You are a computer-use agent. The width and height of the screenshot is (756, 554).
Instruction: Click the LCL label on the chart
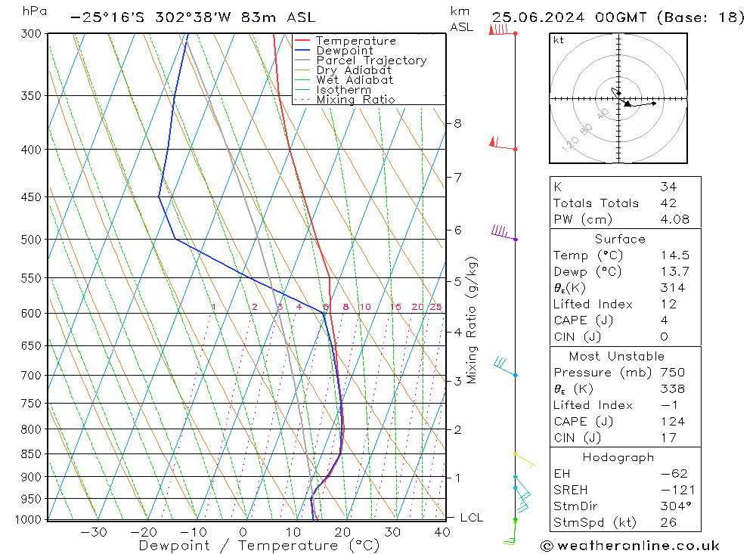(471, 518)
